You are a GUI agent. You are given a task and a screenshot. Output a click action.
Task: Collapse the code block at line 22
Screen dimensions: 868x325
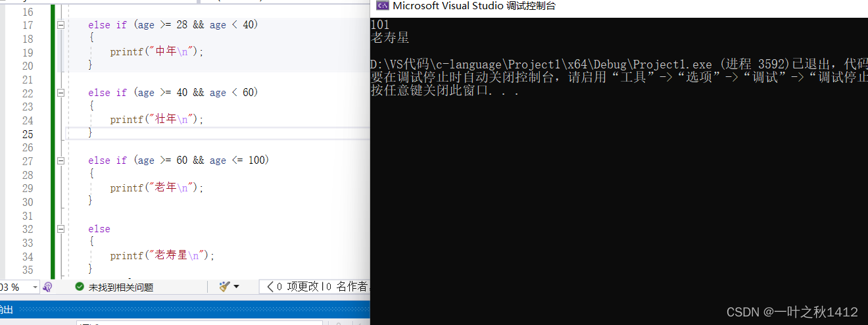point(61,93)
